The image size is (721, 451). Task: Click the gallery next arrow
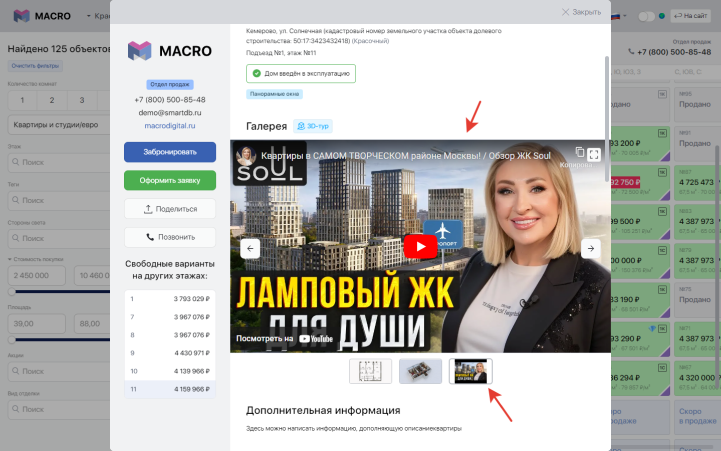(x=591, y=248)
